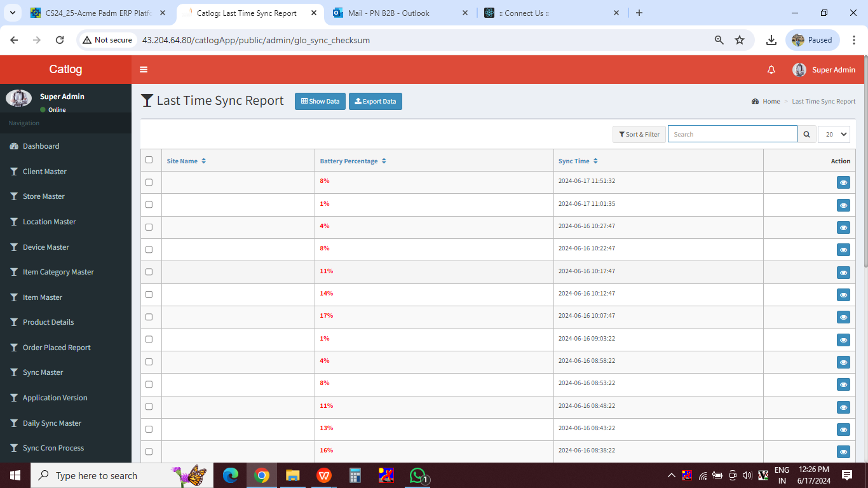Check the row with 8% at 10:22:47

pos(149,250)
